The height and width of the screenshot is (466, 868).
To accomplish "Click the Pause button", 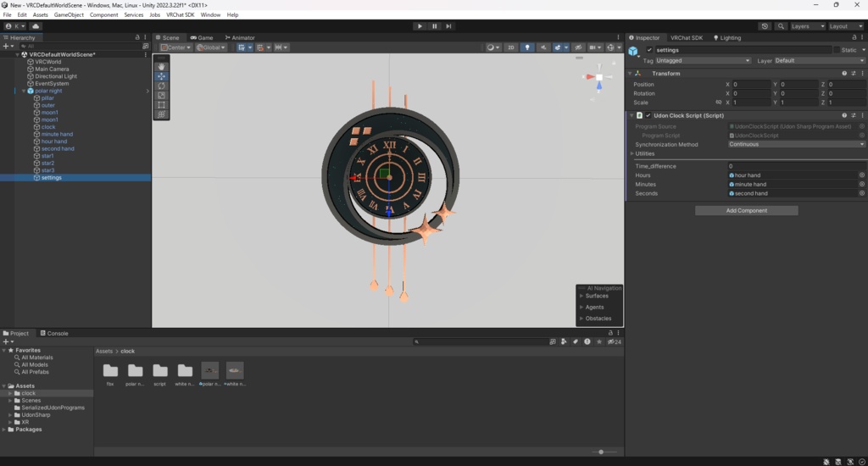I will click(434, 26).
